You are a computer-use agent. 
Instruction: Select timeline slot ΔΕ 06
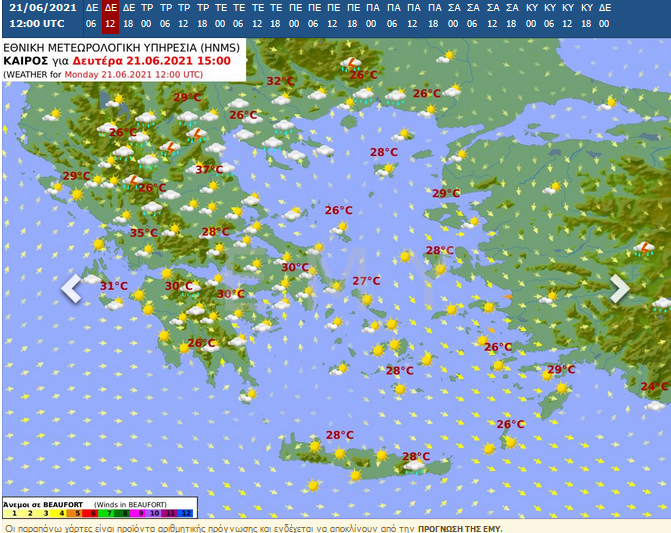click(92, 16)
